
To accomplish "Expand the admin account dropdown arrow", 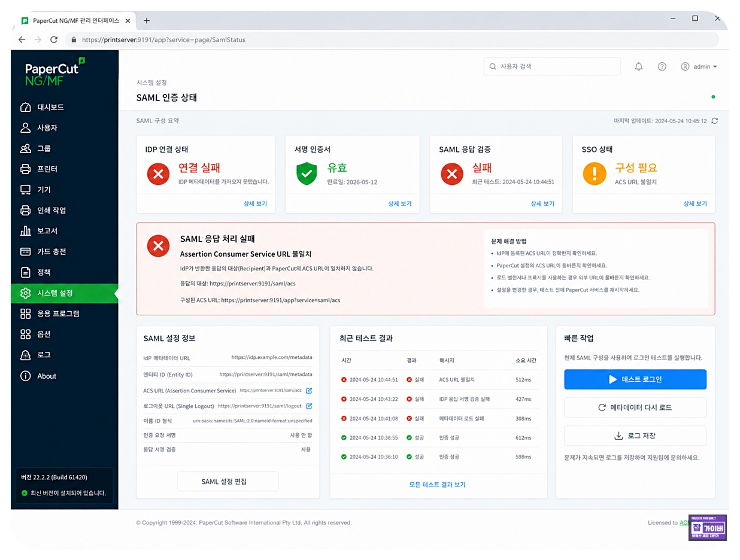I will 715,67.
